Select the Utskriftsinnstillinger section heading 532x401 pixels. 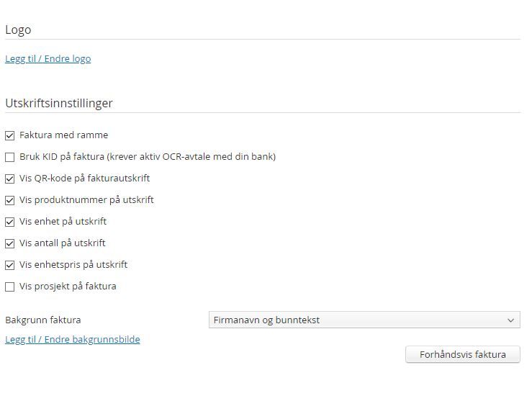point(59,103)
